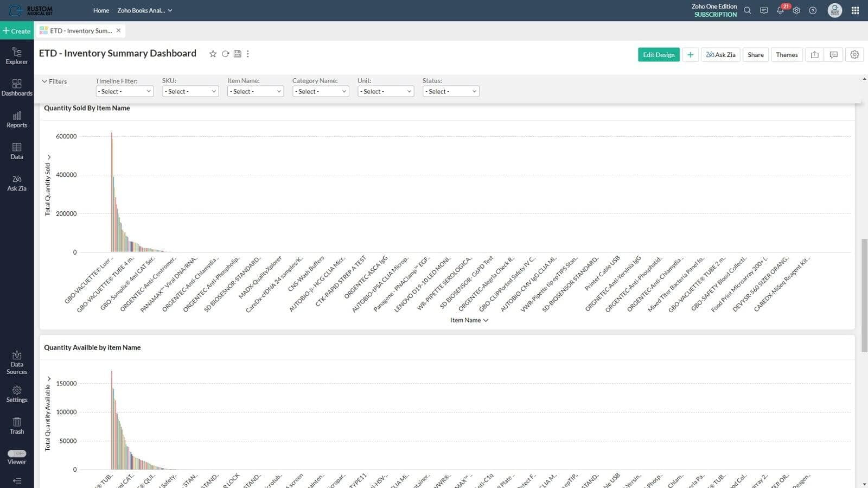This screenshot has height=488, width=868.
Task: Open the Data section in sidebar
Action: [x=17, y=151]
